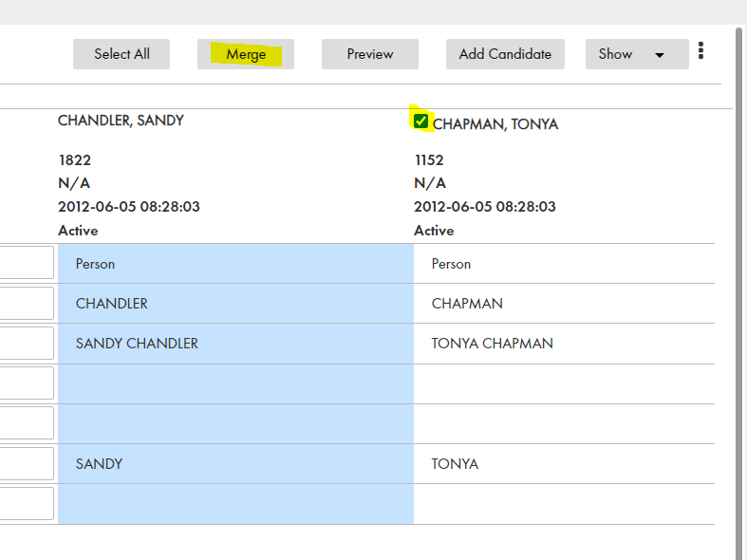Click the vertical scrollbar on the right

pyautogui.click(x=738, y=286)
